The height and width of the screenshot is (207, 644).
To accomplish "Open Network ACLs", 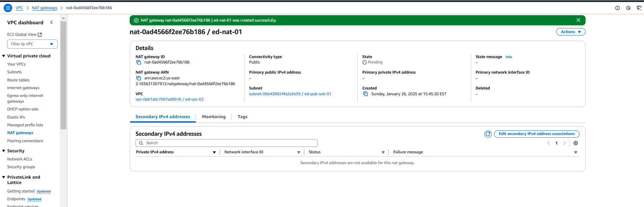I will pyautogui.click(x=20, y=159).
